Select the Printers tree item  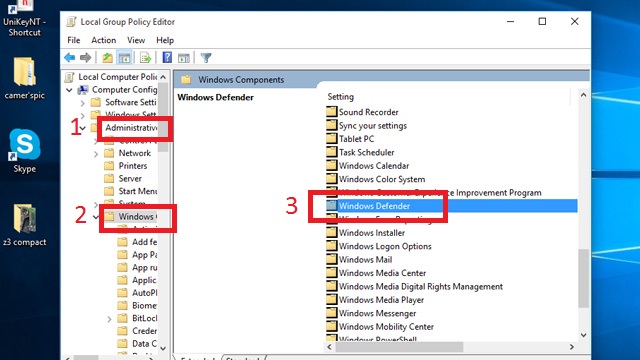133,166
